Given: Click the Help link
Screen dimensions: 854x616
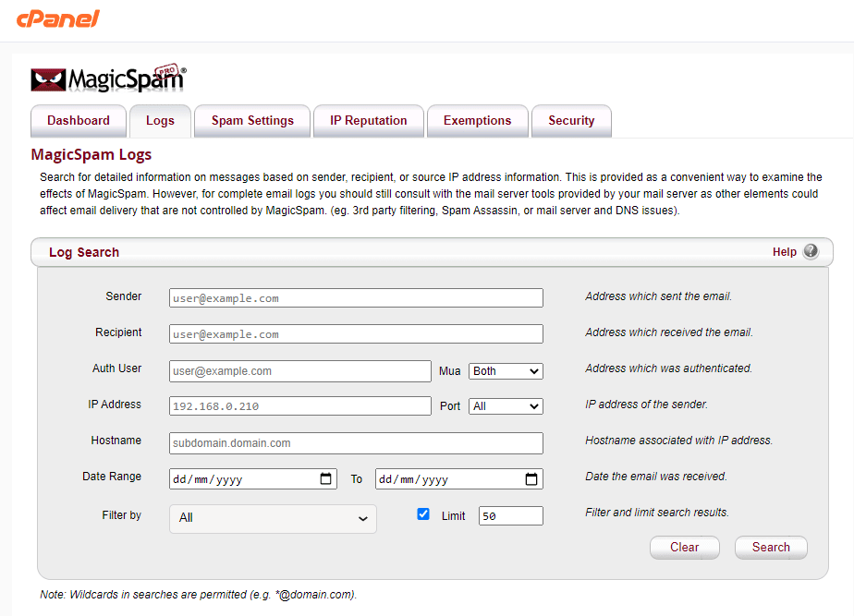Looking at the screenshot, I should click(785, 252).
